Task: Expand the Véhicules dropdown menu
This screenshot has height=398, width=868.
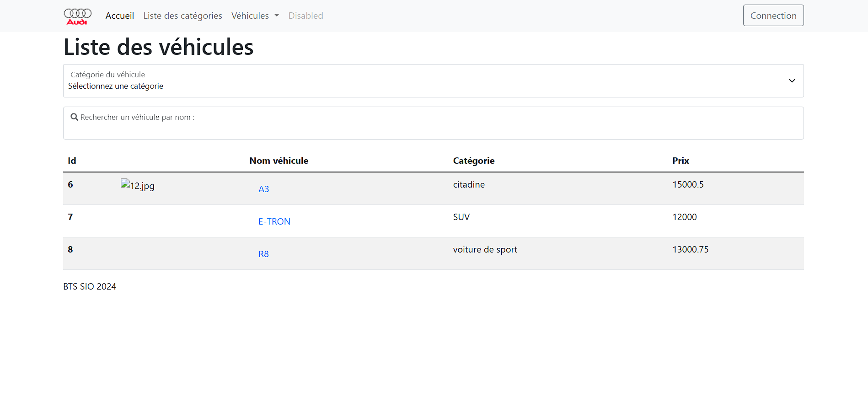Action: (255, 16)
